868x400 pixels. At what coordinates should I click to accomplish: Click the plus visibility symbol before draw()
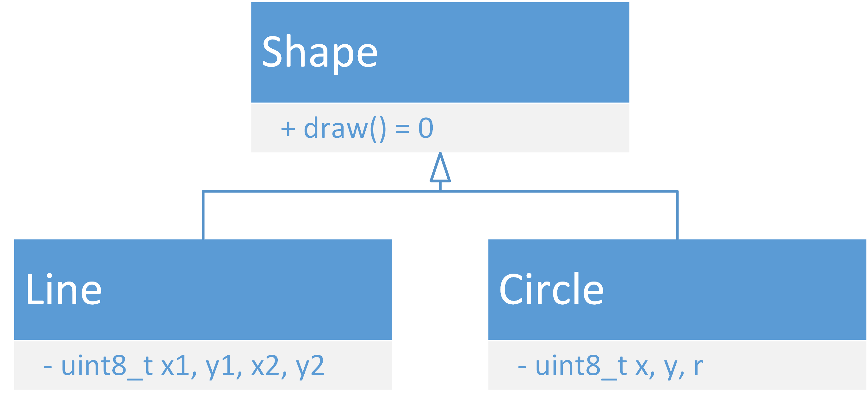coord(288,129)
